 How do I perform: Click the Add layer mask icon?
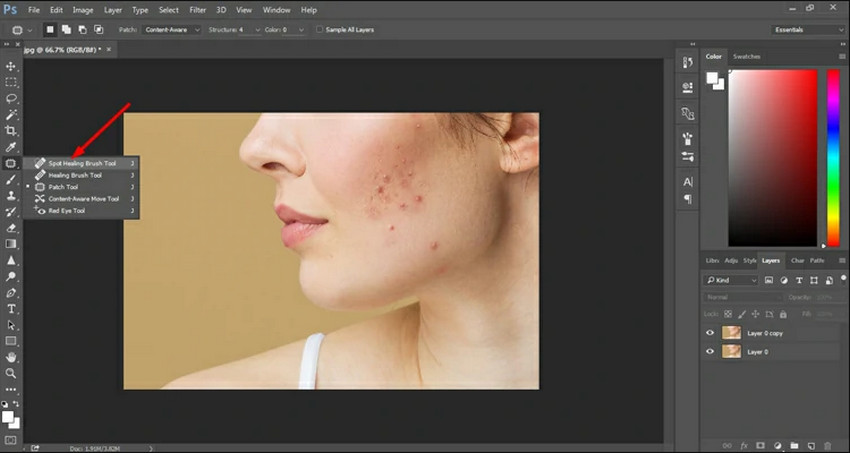pyautogui.click(x=760, y=445)
